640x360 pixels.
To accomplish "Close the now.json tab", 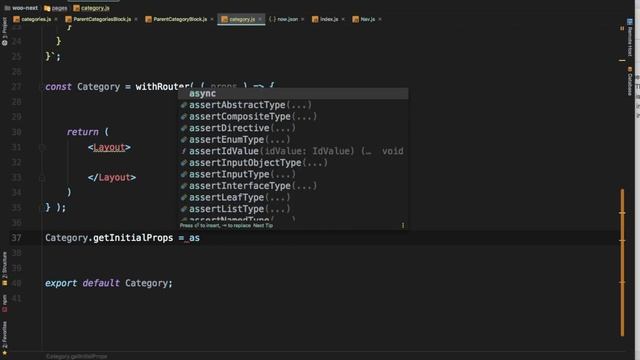I will click(302, 19).
